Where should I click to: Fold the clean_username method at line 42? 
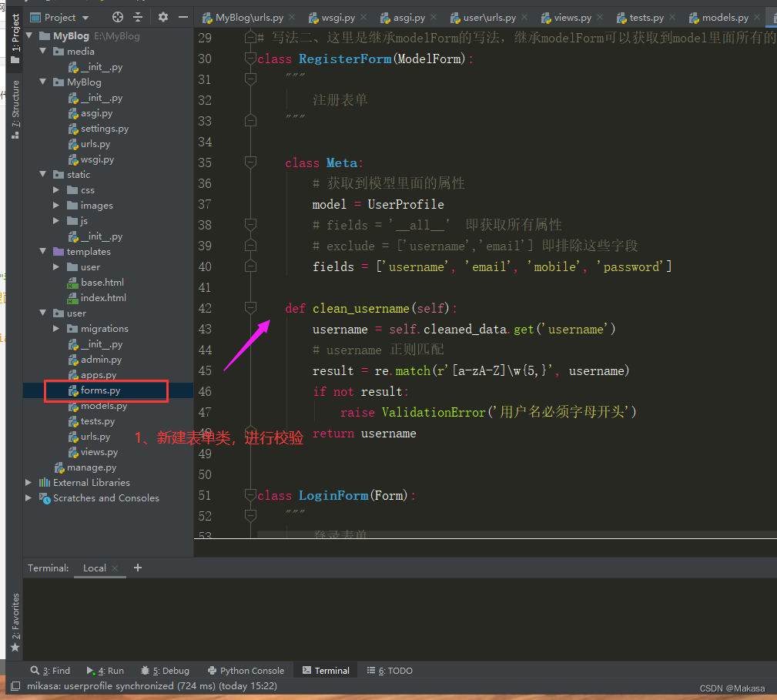coord(251,307)
